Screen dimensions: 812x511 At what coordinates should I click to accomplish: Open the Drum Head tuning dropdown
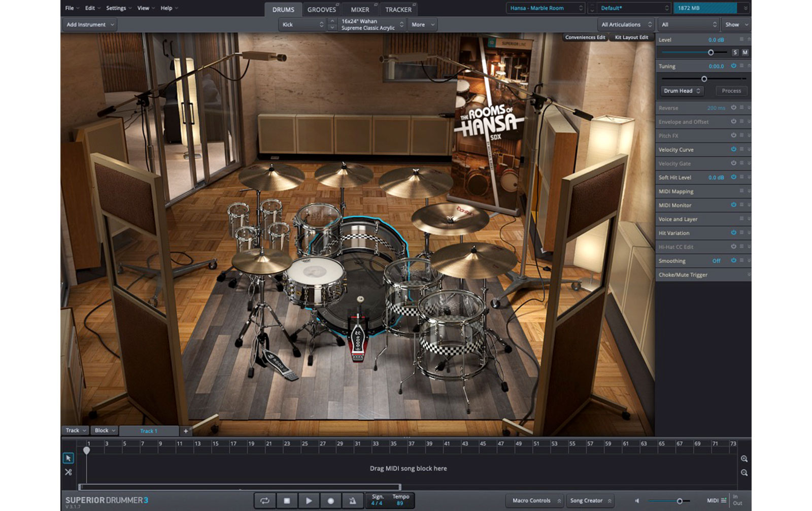tap(682, 91)
